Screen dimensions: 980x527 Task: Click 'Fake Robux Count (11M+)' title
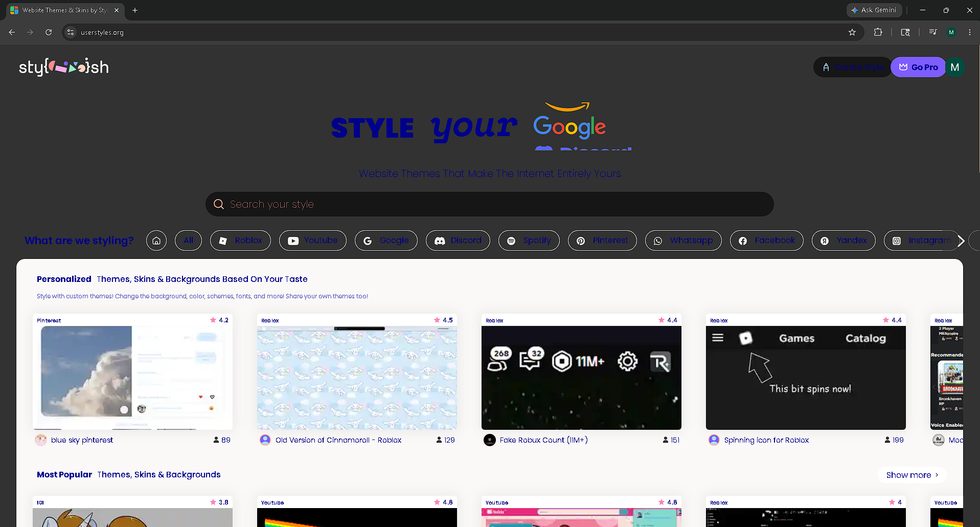544,440
